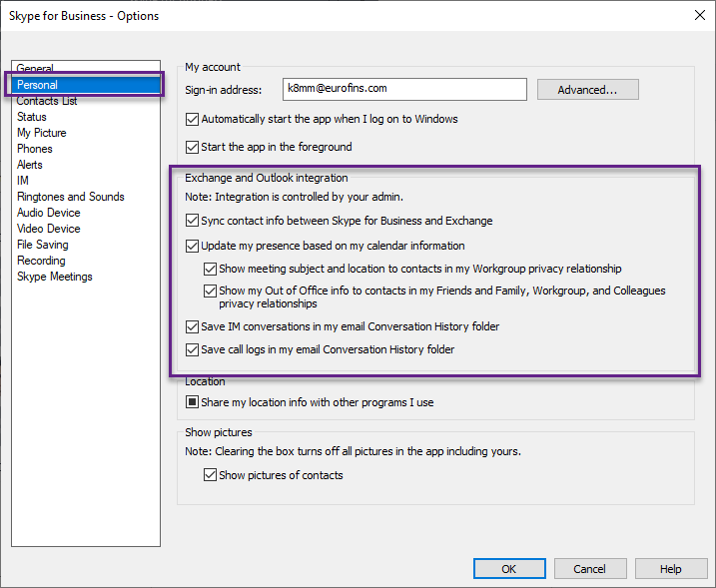The width and height of the screenshot is (716, 588).
Task: Open the File Saving options category
Action: click(43, 245)
